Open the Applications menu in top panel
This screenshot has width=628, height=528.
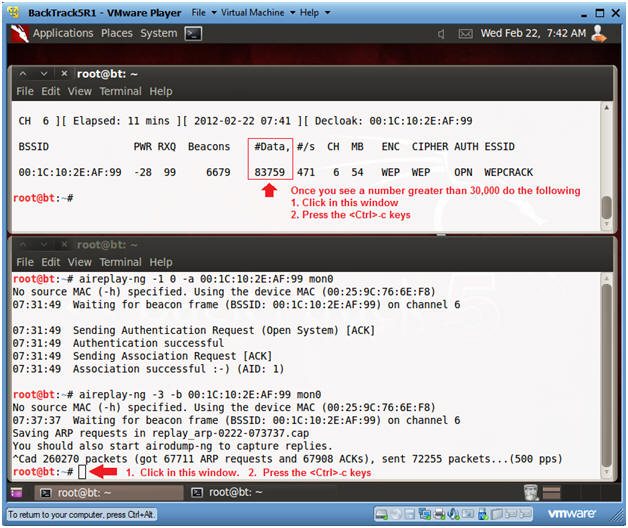[63, 33]
